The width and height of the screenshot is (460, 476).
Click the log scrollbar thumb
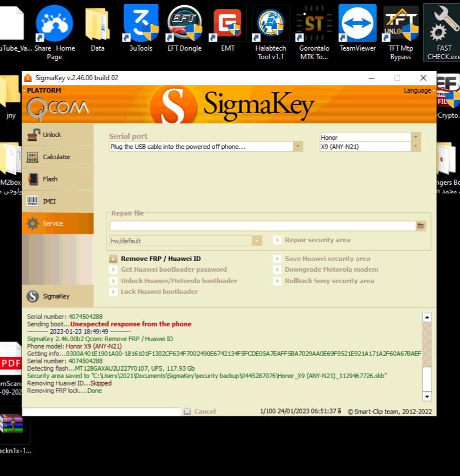coord(427,379)
